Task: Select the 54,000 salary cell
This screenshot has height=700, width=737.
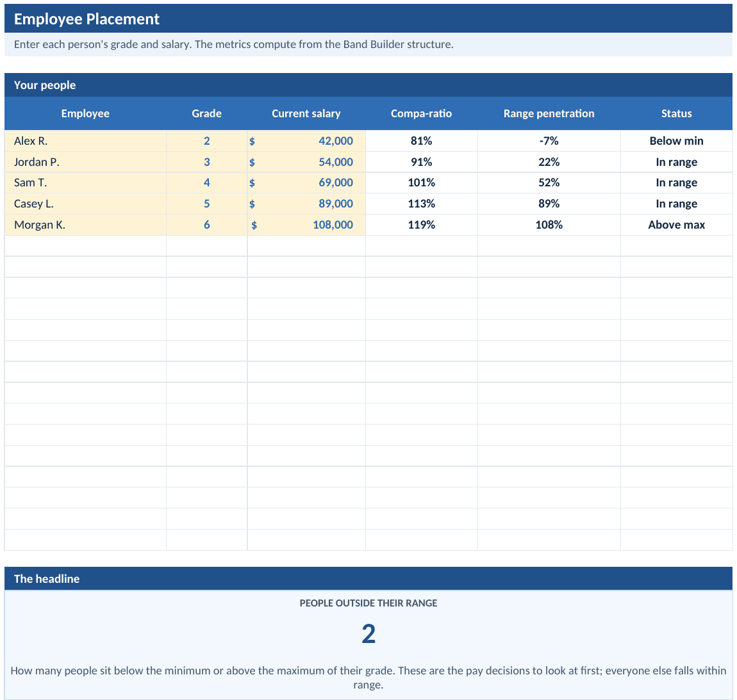Action: click(306, 162)
